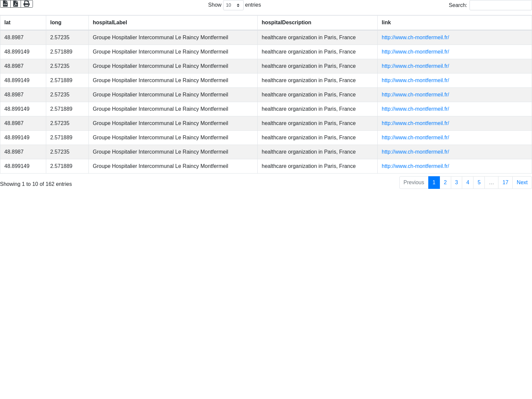The width and height of the screenshot is (532, 399).
Task: Open the last row's ch-montfermeil.fr link
Action: pos(415,166)
